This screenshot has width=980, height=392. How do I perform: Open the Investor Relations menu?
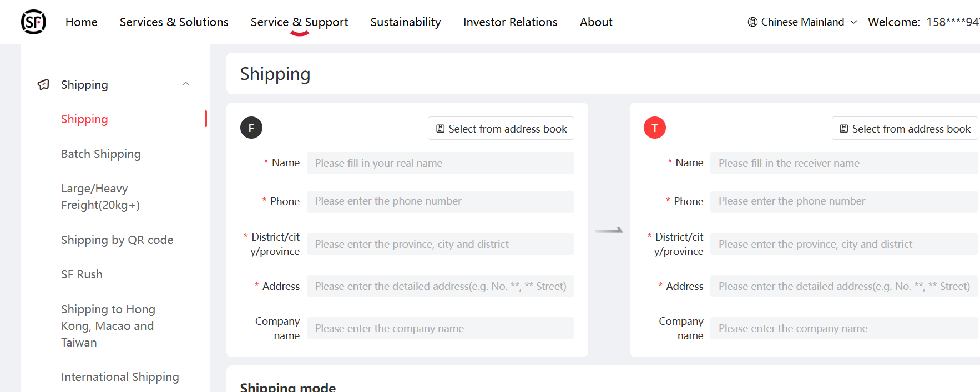pyautogui.click(x=510, y=22)
